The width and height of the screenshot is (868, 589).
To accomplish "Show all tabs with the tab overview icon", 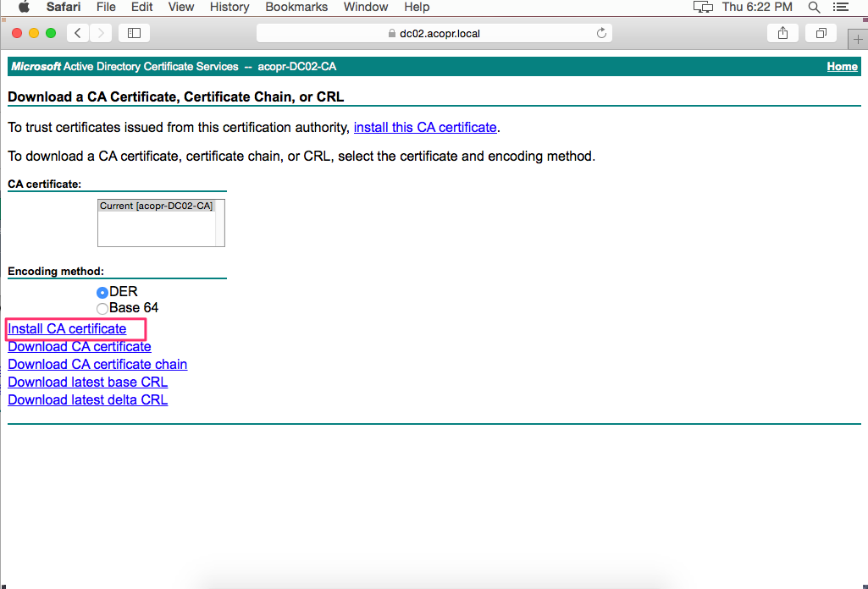I will 821,33.
